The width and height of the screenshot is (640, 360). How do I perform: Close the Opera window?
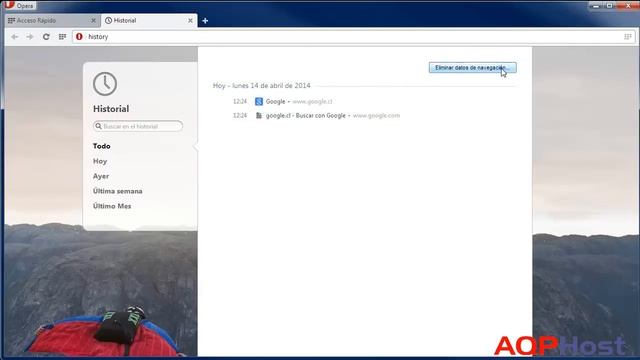(x=628, y=6)
